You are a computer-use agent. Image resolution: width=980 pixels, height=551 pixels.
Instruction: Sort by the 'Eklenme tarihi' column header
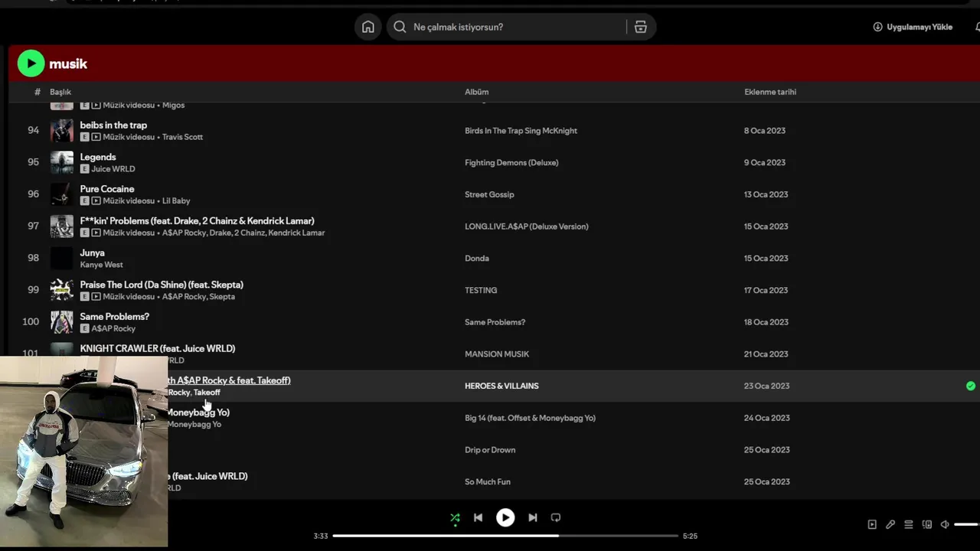coord(770,92)
